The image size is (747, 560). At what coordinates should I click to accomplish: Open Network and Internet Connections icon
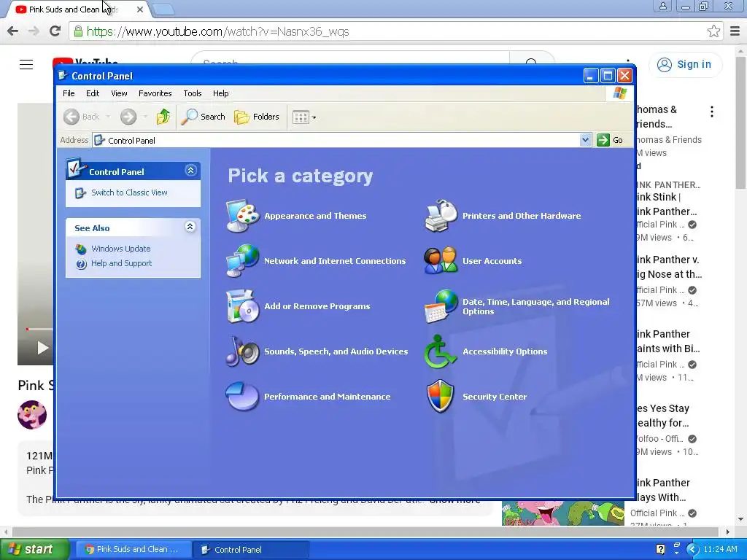coord(242,260)
